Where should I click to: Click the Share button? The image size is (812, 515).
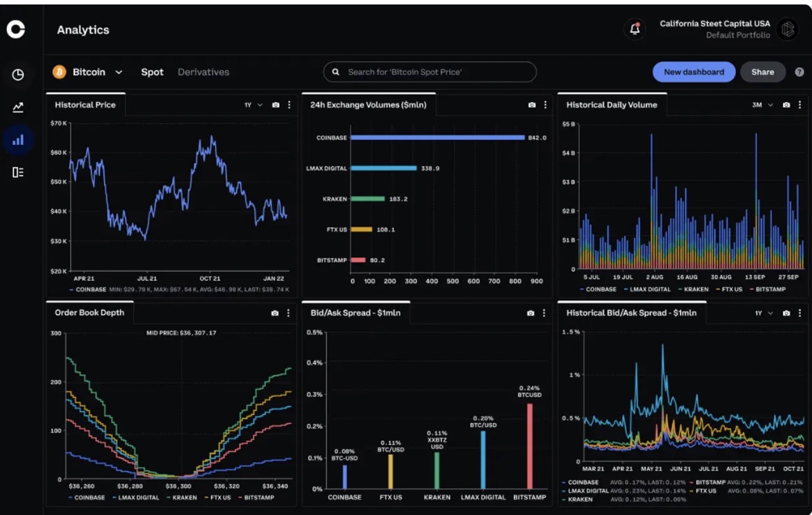763,72
